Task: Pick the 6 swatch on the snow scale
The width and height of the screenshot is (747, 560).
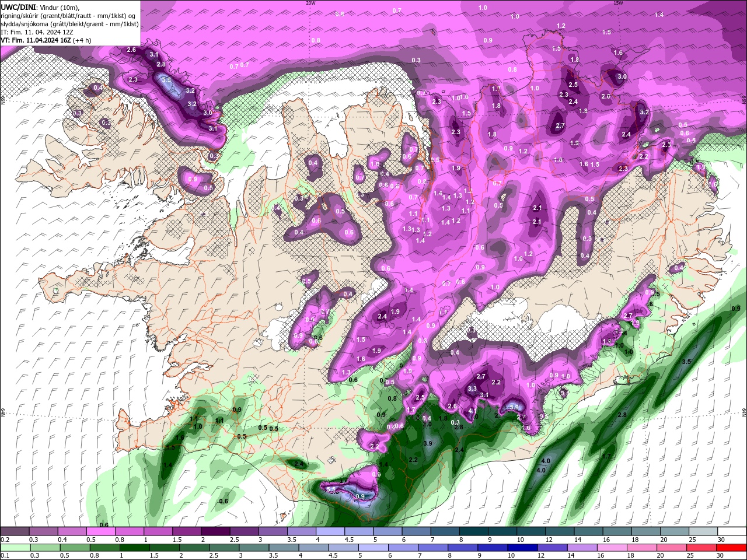Action: click(416, 531)
